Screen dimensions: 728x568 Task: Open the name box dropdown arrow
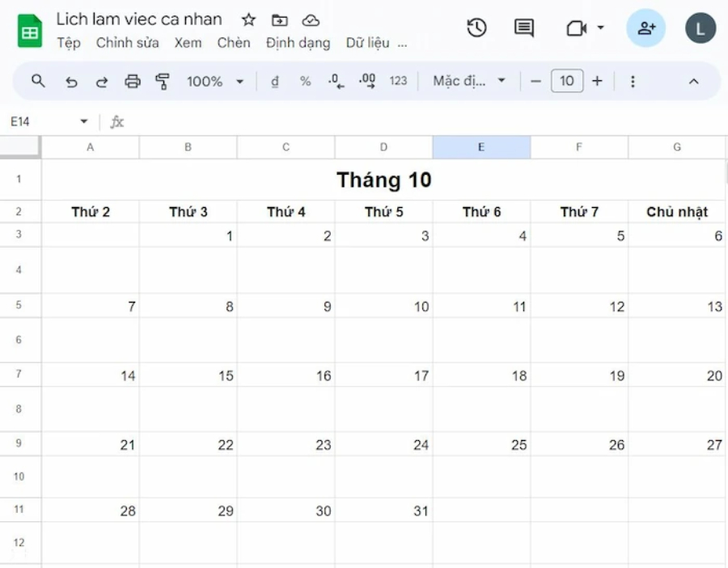(83, 121)
